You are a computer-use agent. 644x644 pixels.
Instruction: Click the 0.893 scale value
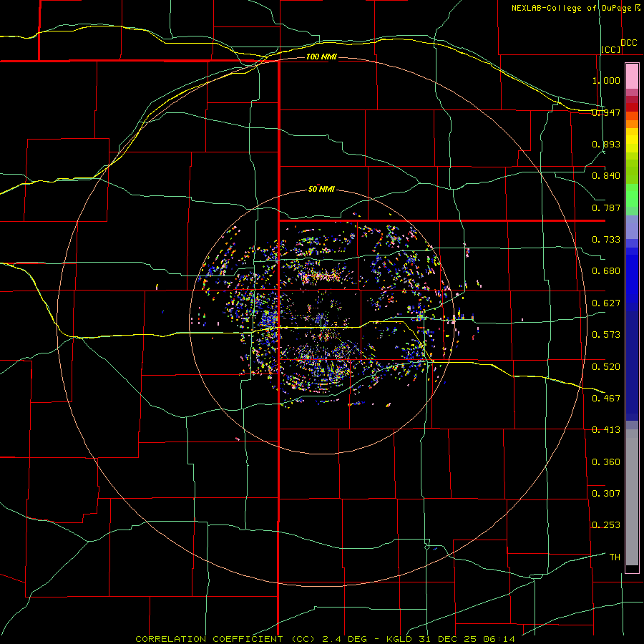click(x=606, y=144)
